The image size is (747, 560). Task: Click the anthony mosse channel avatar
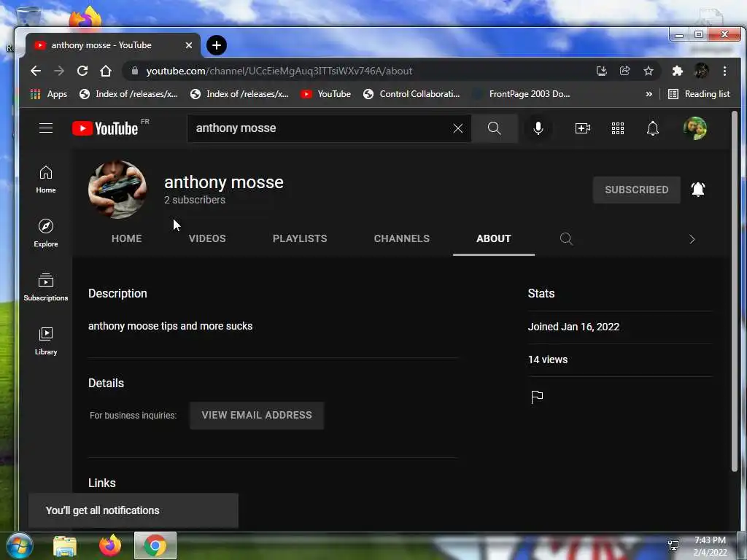point(117,190)
